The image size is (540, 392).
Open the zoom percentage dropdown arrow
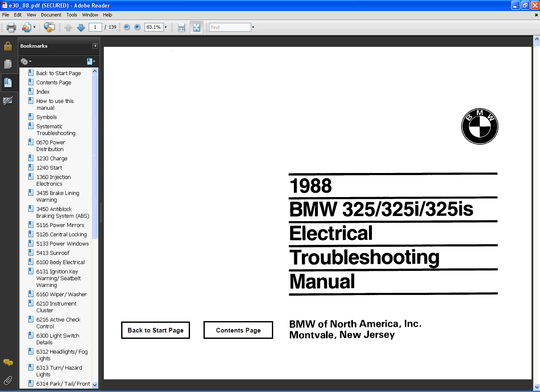166,27
